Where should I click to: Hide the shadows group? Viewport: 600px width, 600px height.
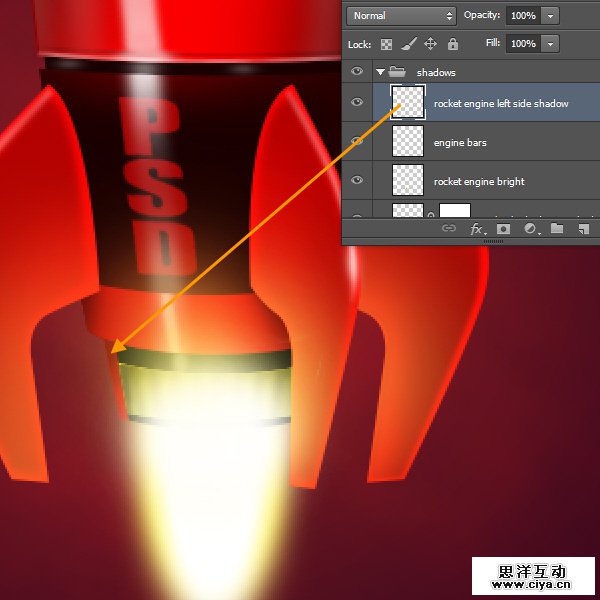(x=357, y=72)
